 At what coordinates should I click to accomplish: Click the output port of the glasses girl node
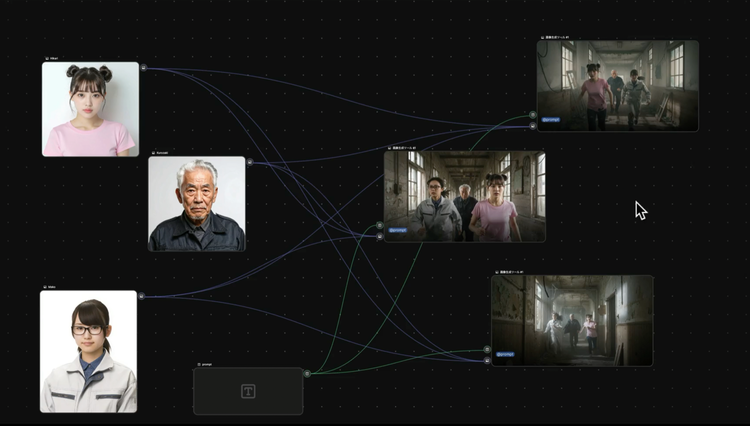pos(141,296)
